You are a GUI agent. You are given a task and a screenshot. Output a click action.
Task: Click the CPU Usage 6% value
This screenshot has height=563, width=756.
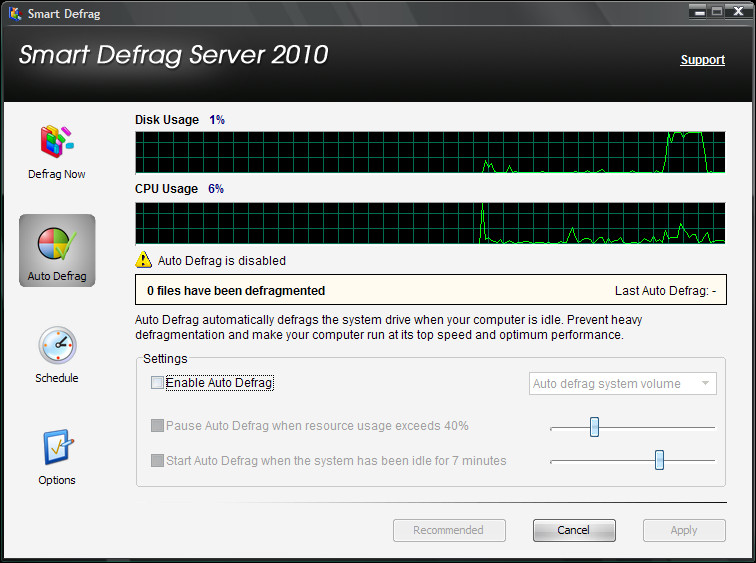click(x=216, y=188)
